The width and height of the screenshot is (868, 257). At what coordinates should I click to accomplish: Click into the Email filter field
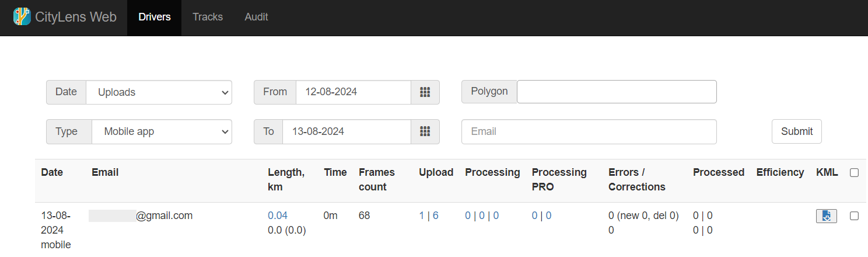589,131
